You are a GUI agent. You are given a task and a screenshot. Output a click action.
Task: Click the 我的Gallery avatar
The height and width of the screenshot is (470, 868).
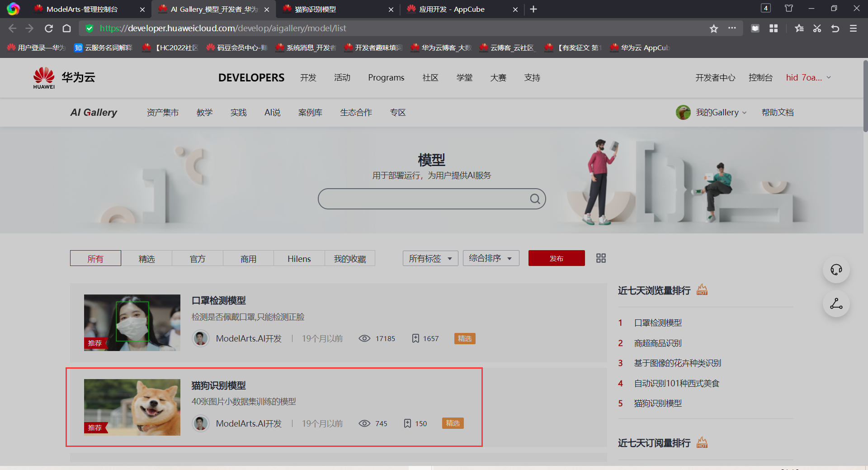coord(683,112)
